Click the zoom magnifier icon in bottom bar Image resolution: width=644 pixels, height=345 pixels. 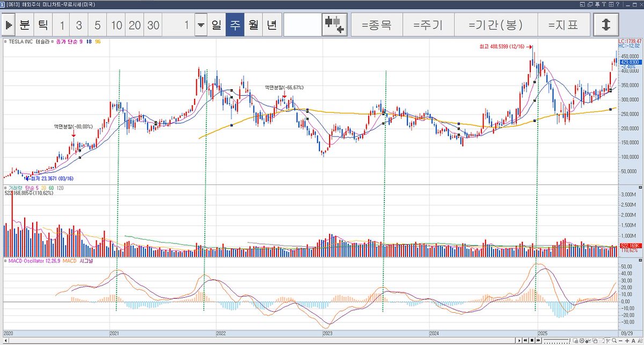coord(614,341)
